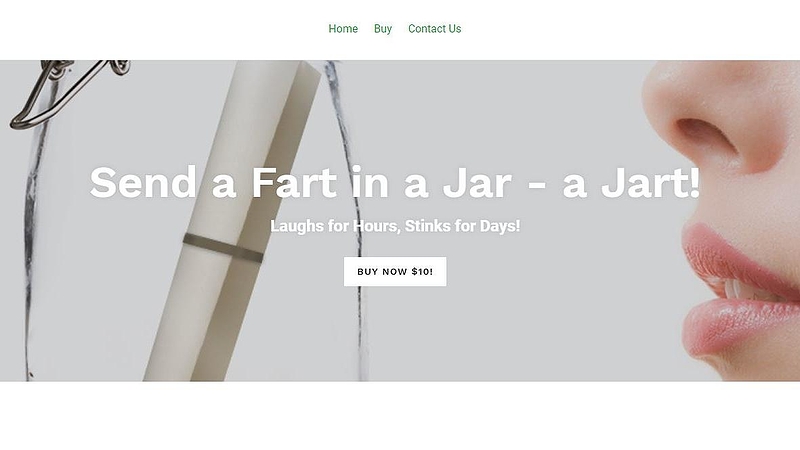The image size is (800, 450).
Task: Click the word "Jart!" in the headline
Action: (650, 182)
